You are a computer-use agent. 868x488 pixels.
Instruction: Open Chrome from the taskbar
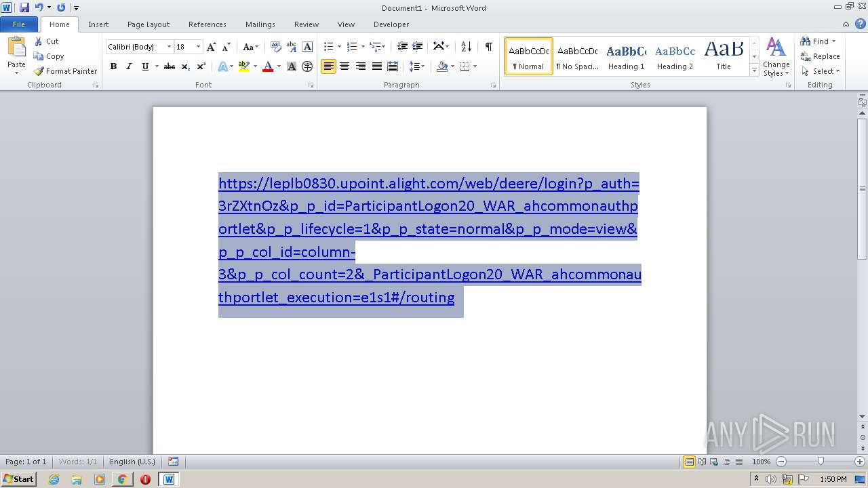pos(122,479)
